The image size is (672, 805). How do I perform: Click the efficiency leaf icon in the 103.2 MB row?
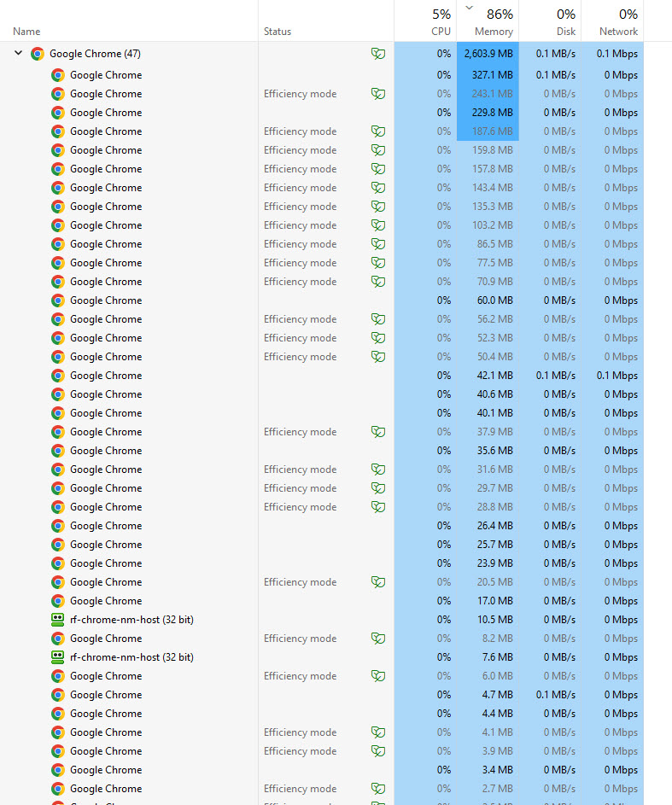(x=378, y=225)
